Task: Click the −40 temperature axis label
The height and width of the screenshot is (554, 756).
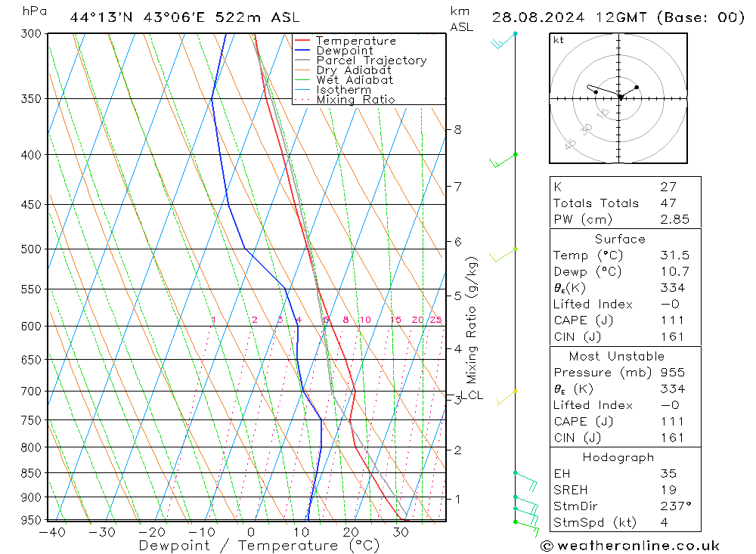Action: pos(52,532)
